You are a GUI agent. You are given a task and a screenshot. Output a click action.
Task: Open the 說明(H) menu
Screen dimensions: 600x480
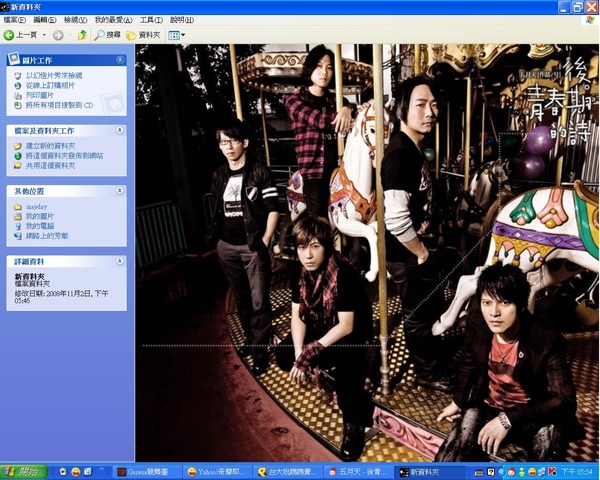click(182, 20)
